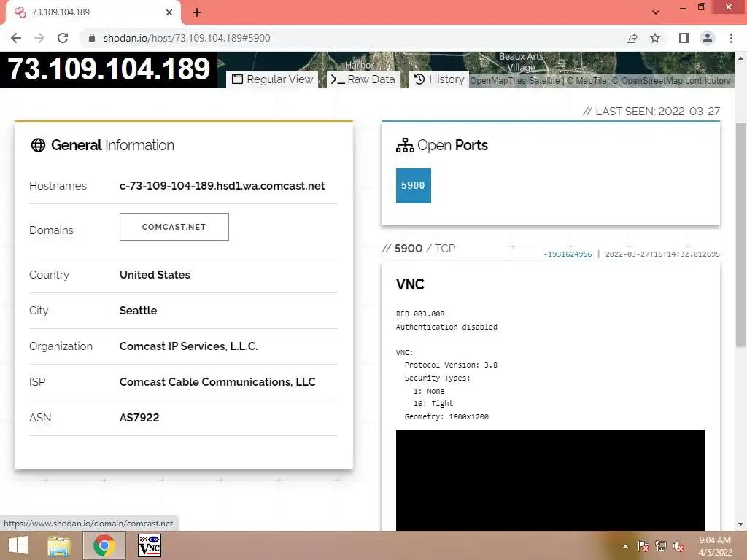
Task: Reload the Shodan host page
Action: pos(63,38)
